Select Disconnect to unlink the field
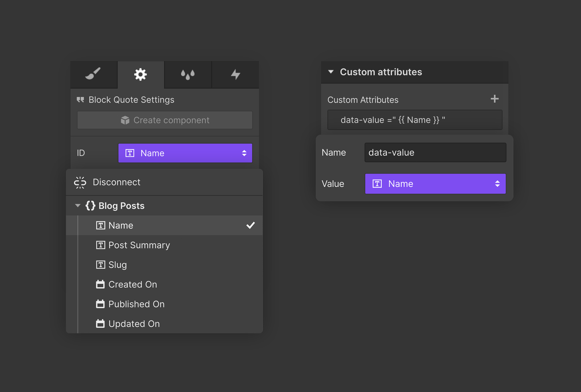The image size is (581, 392). click(116, 182)
